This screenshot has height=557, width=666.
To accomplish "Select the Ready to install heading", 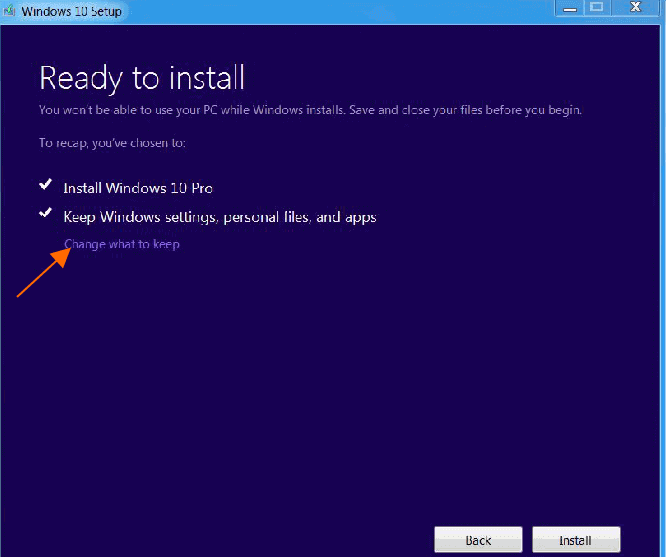I will 142,79.
